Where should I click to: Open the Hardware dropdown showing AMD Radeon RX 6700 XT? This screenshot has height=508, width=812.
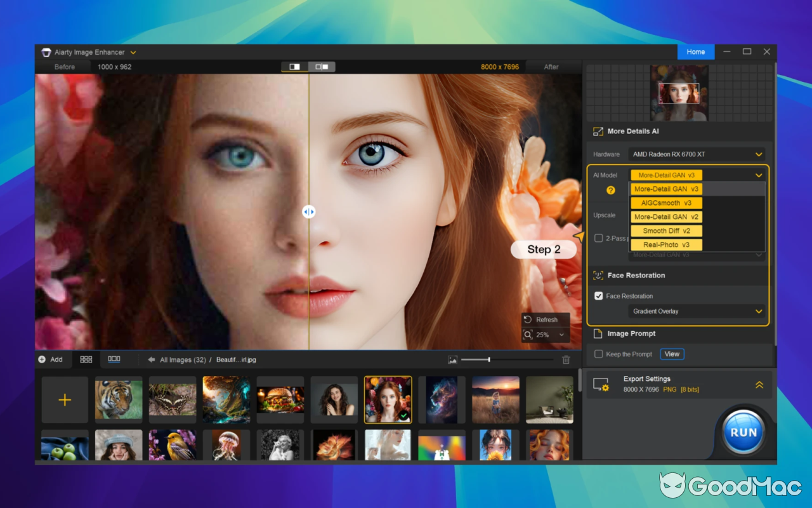coord(696,154)
